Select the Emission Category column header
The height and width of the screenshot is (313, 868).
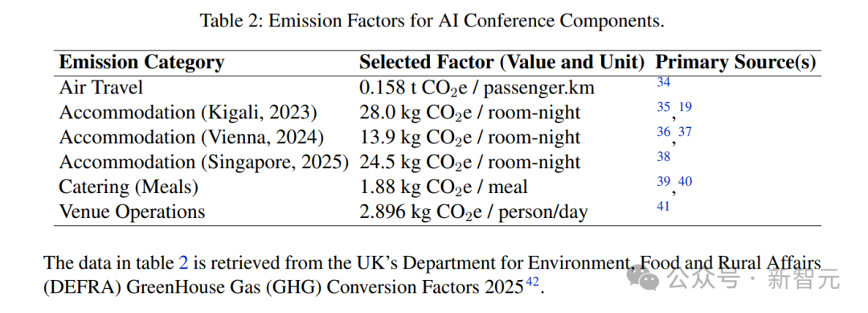(x=141, y=62)
